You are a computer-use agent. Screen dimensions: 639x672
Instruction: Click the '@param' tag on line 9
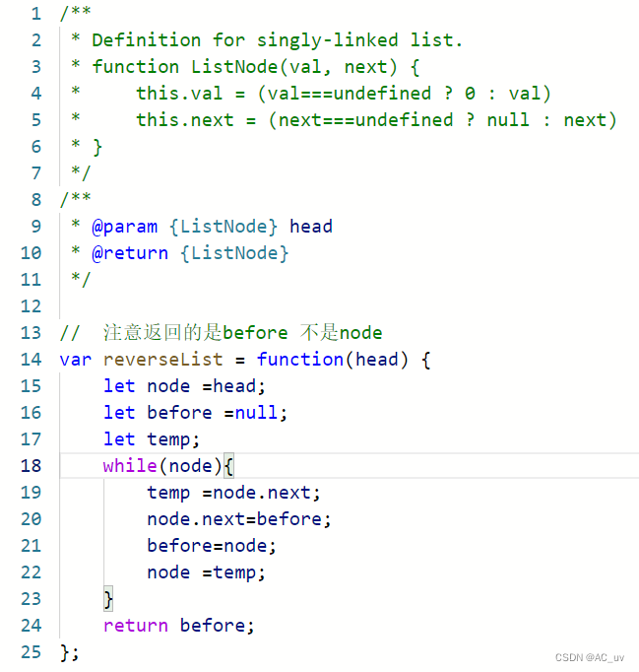click(x=125, y=227)
